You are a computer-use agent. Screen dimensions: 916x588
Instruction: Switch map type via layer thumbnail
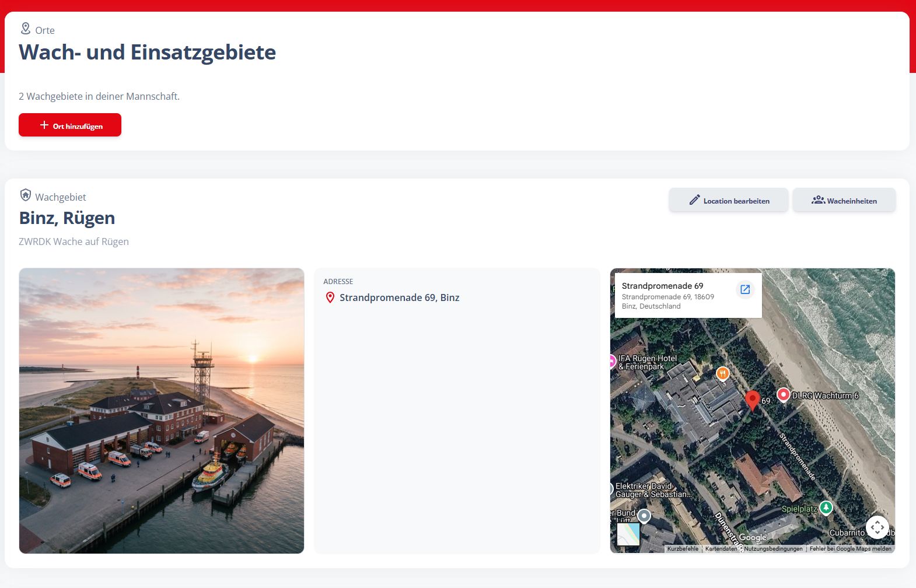[628, 534]
